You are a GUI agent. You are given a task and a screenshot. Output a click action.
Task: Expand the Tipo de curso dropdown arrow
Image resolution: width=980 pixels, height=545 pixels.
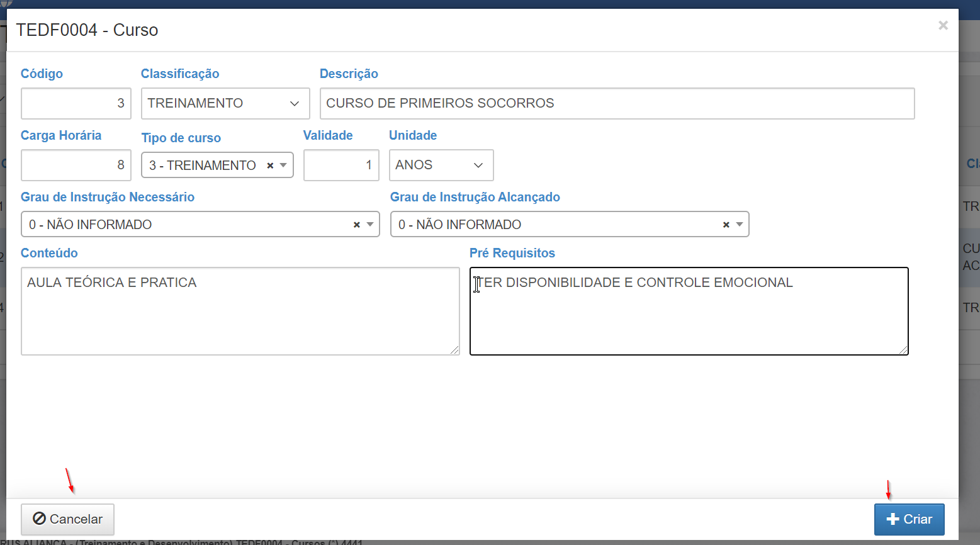[283, 166]
